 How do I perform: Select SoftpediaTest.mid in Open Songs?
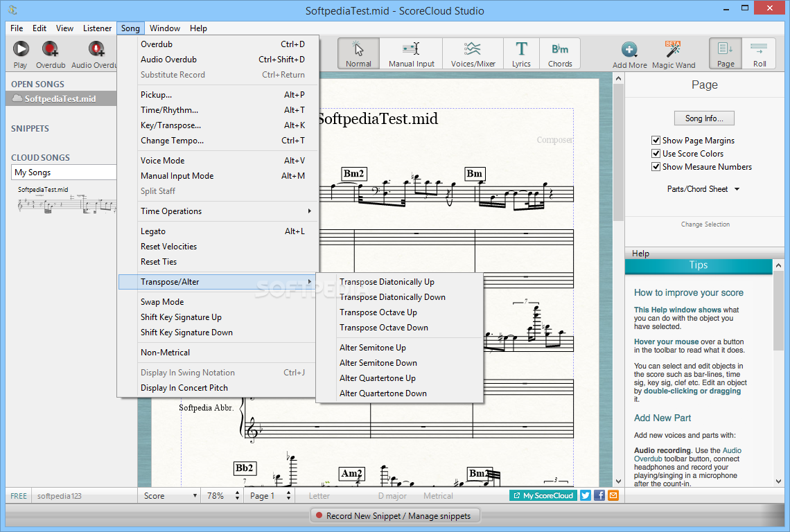point(61,99)
